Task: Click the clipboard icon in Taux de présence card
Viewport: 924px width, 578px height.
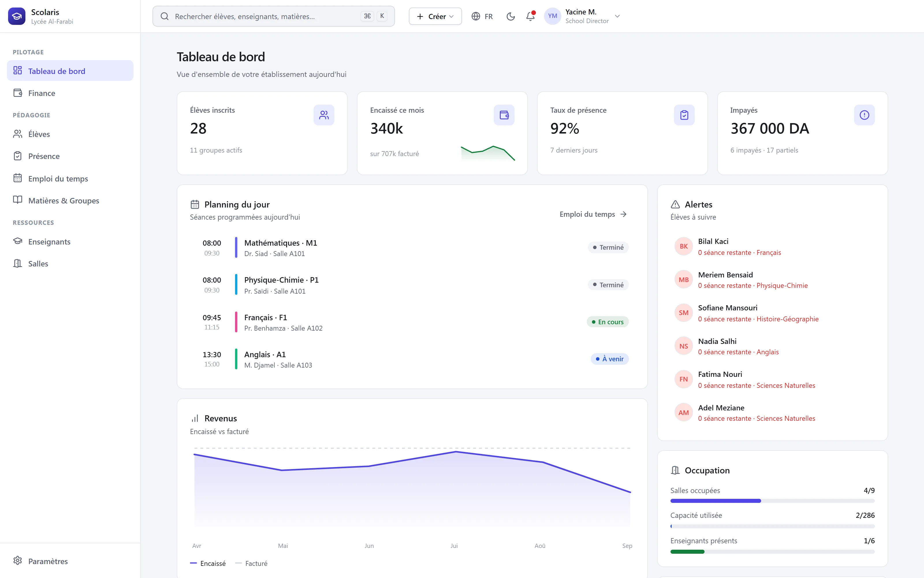Action: click(684, 115)
